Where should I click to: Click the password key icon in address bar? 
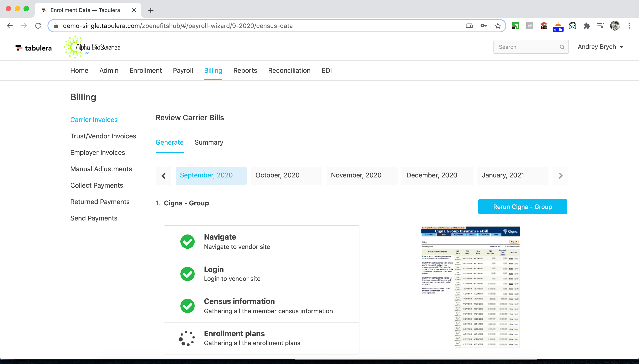pos(483,26)
